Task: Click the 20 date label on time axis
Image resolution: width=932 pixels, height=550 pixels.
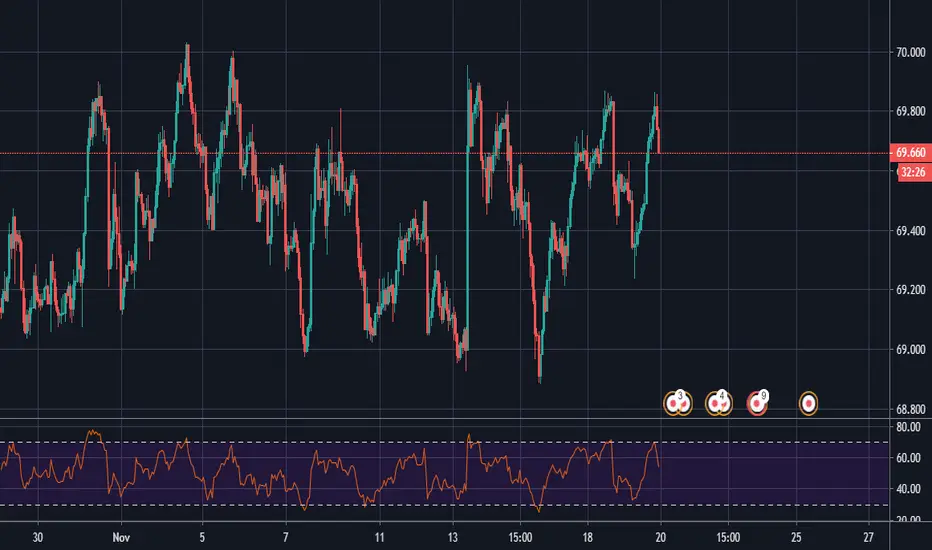Action: [660, 538]
